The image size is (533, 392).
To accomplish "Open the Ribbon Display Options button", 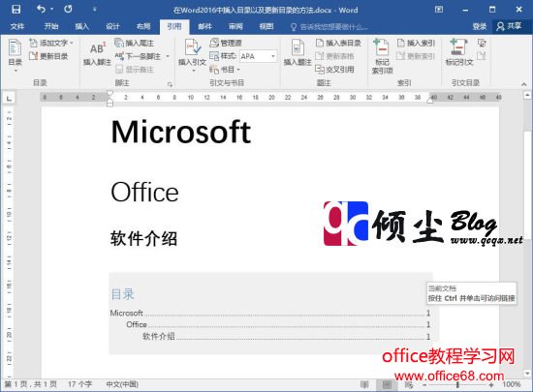I will point(439,10).
